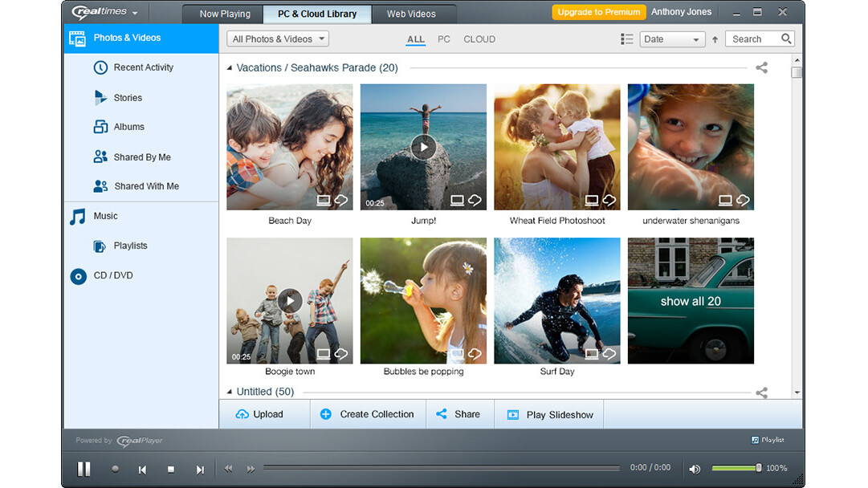868x488 pixels.
Task: Adjust the green volume slider
Action: pyautogui.click(x=736, y=468)
